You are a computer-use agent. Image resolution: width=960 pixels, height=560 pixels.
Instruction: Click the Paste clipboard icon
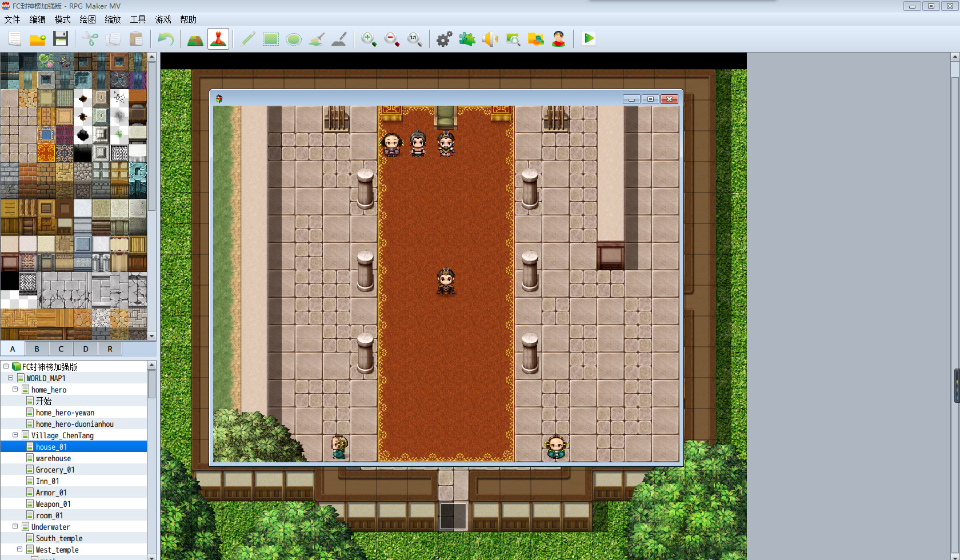pyautogui.click(x=136, y=39)
